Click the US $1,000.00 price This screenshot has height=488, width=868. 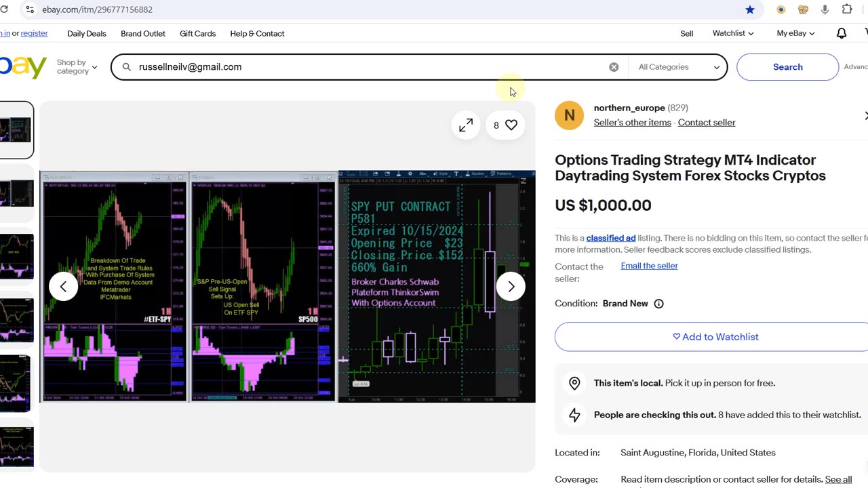[603, 205]
